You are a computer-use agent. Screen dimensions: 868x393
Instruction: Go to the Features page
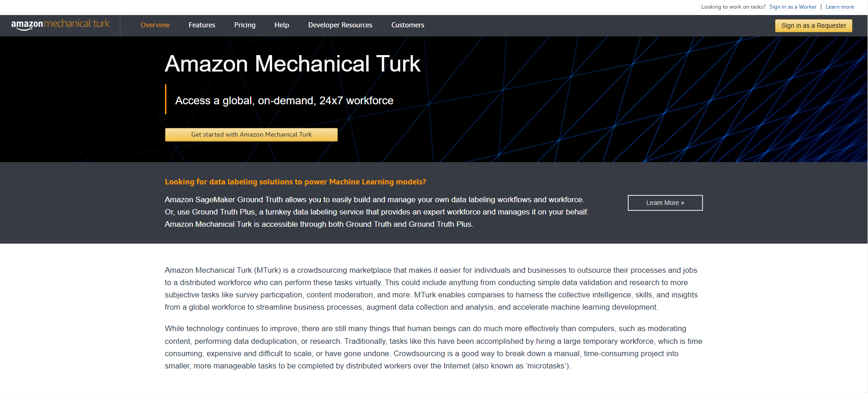pos(202,25)
